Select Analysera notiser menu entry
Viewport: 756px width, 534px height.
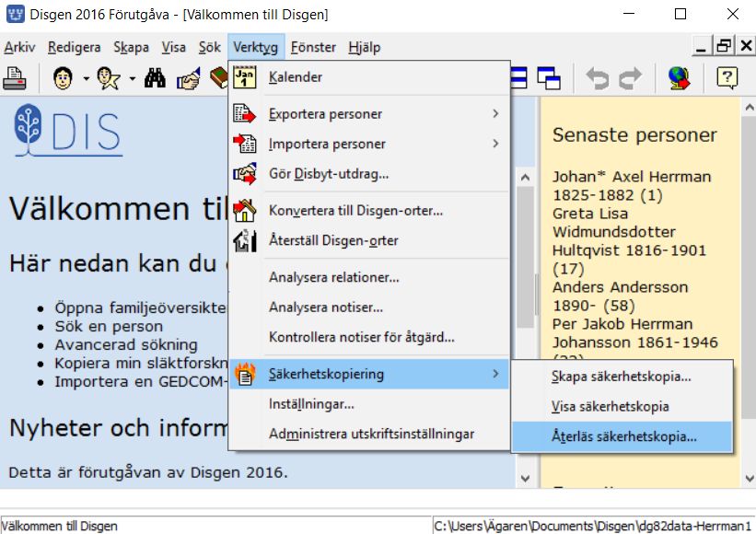pos(369,307)
